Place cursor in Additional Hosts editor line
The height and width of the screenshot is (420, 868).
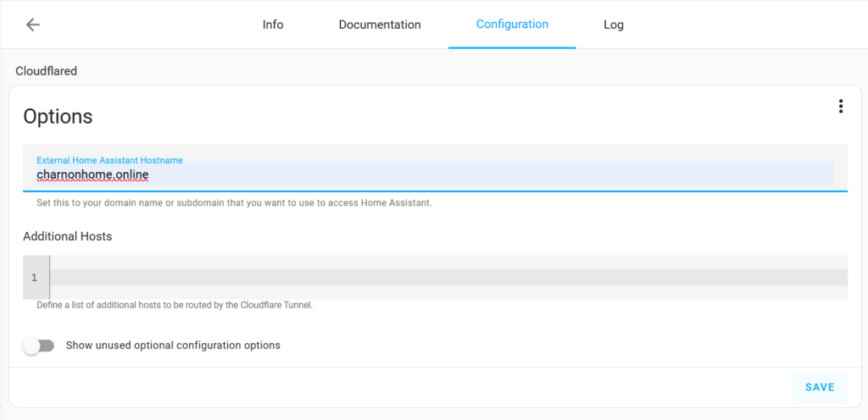[448, 278]
